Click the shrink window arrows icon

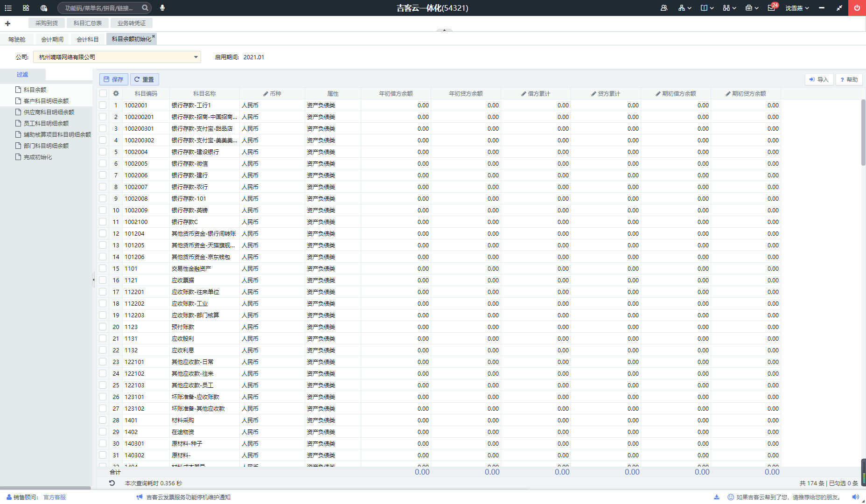click(839, 8)
